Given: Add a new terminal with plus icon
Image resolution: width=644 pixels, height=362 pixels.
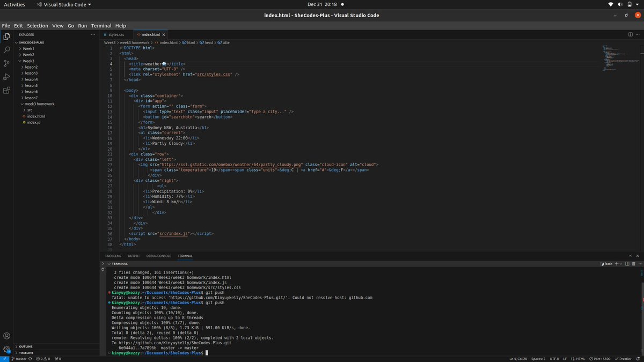Looking at the screenshot, I should [x=617, y=264].
